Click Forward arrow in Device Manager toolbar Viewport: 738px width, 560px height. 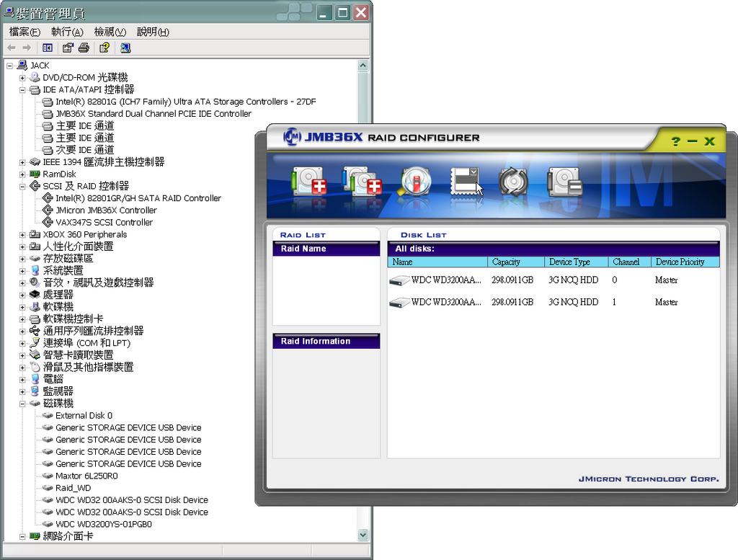pos(27,48)
